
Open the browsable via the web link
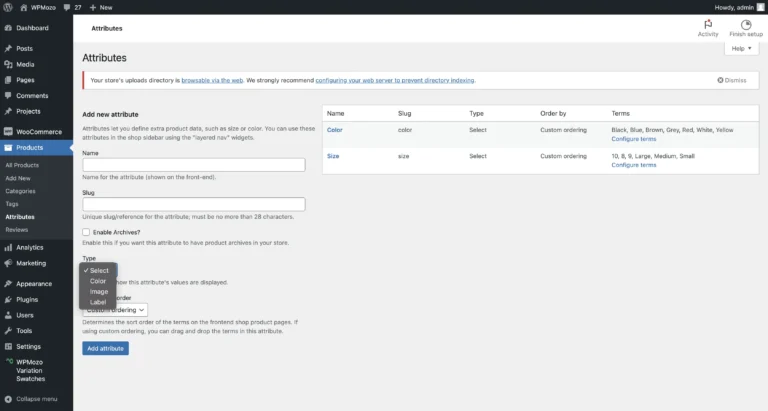click(x=212, y=80)
